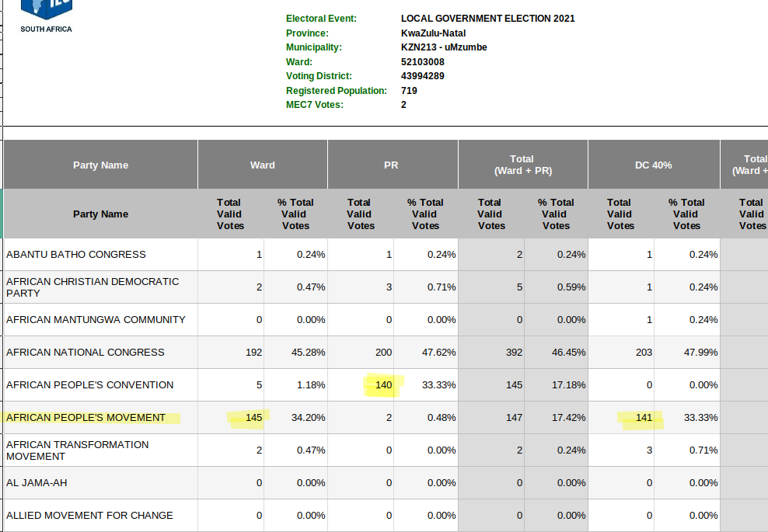Click the dark gray 'Party Name' column header

pyautogui.click(x=100, y=165)
